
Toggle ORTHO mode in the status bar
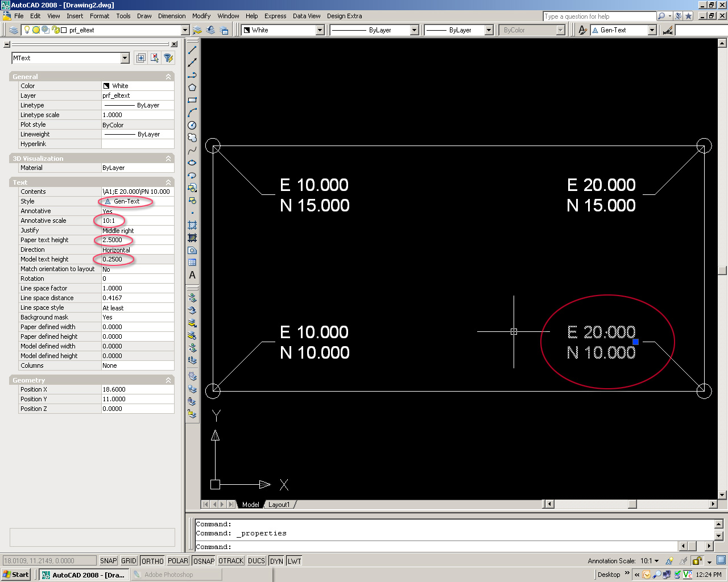coord(152,560)
